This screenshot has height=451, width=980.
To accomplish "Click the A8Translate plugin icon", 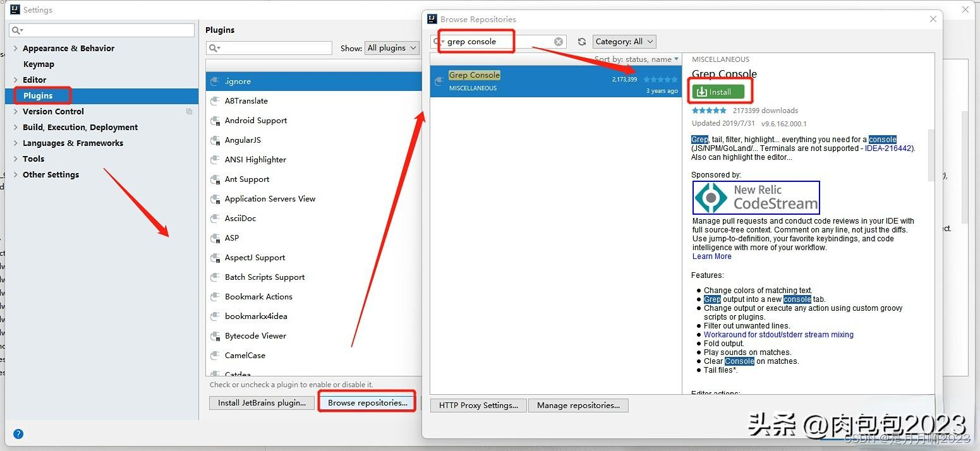I will click(215, 101).
